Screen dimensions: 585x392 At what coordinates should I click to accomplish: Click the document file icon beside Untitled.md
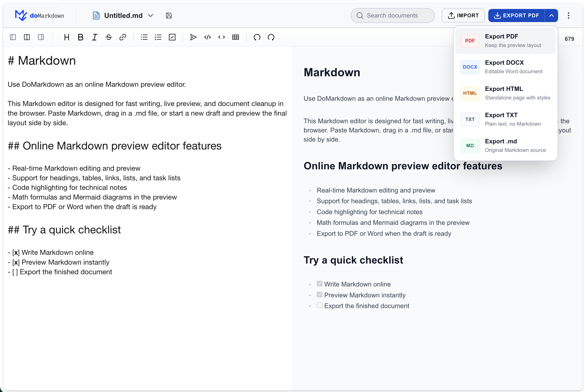[x=96, y=16]
